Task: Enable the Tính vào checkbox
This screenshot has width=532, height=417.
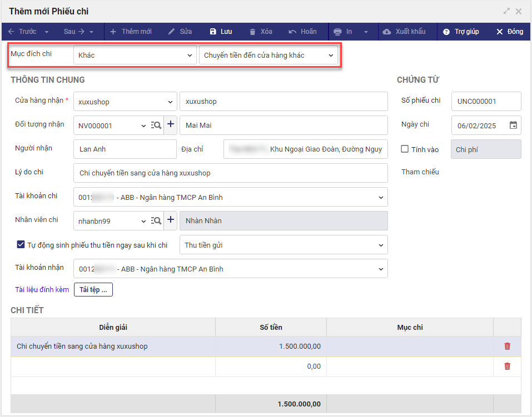Action: 405,149
